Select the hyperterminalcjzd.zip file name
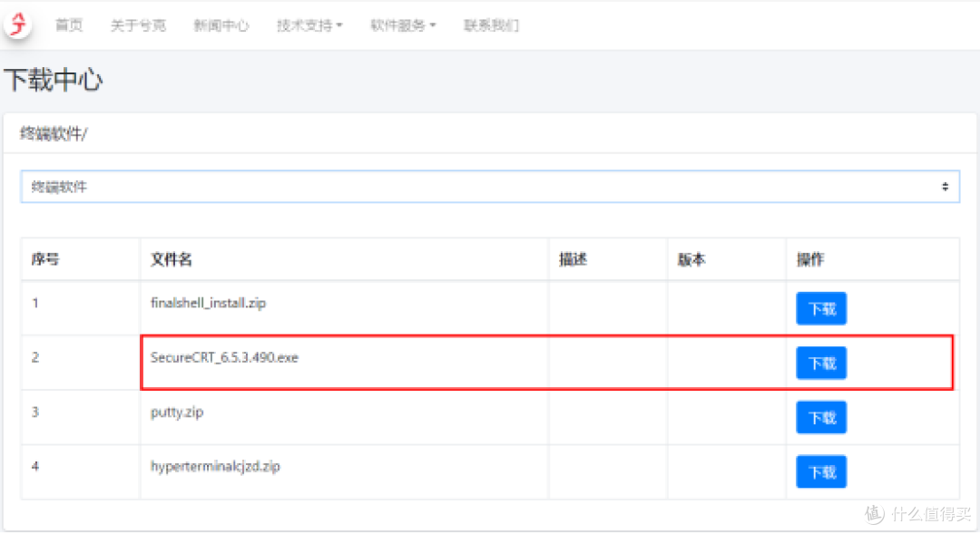 pos(215,467)
